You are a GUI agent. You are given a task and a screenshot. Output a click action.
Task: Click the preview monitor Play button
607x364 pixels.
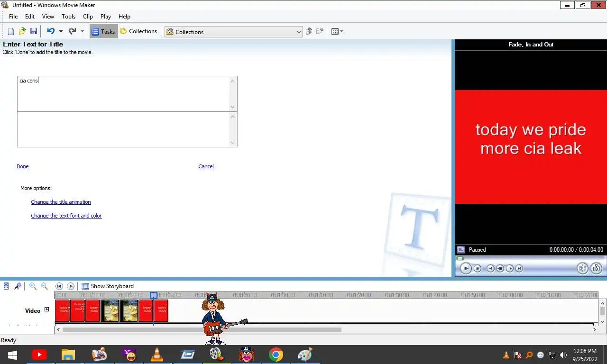466,268
